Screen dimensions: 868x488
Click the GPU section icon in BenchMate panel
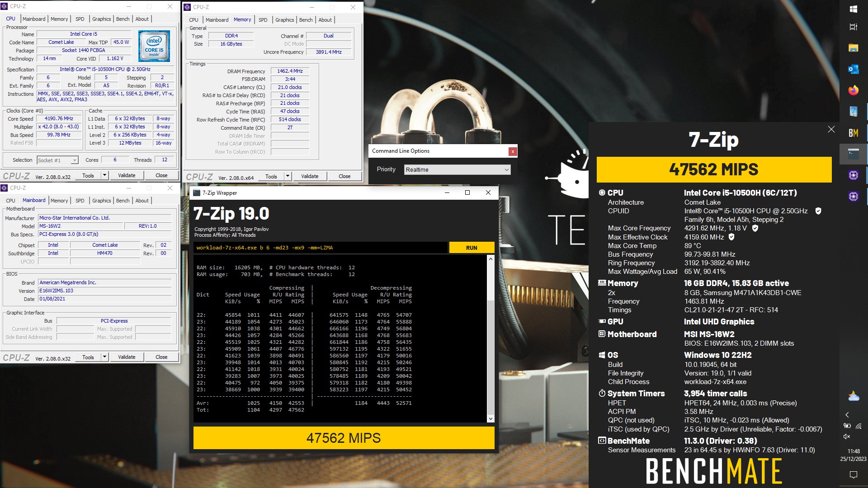(602, 322)
